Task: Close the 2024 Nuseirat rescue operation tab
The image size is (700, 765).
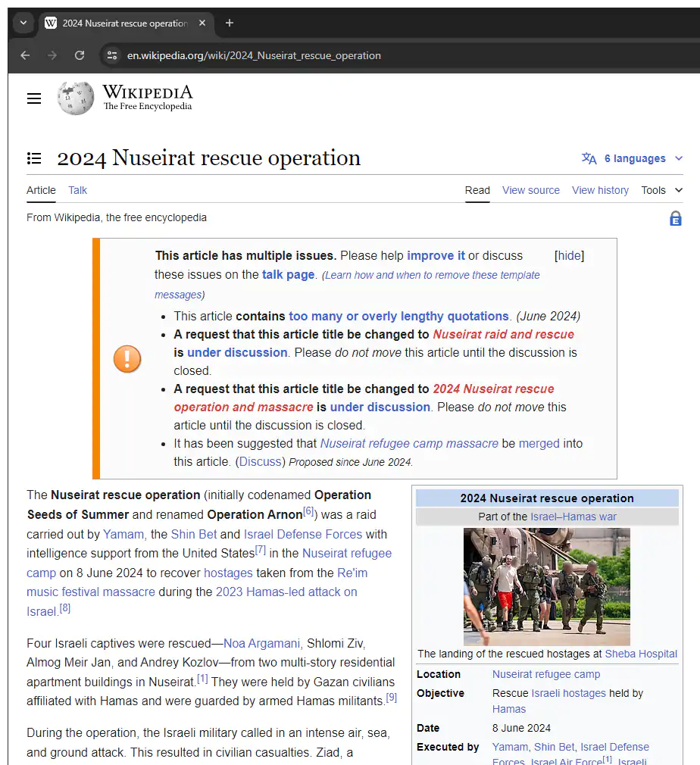Action: 202,23
